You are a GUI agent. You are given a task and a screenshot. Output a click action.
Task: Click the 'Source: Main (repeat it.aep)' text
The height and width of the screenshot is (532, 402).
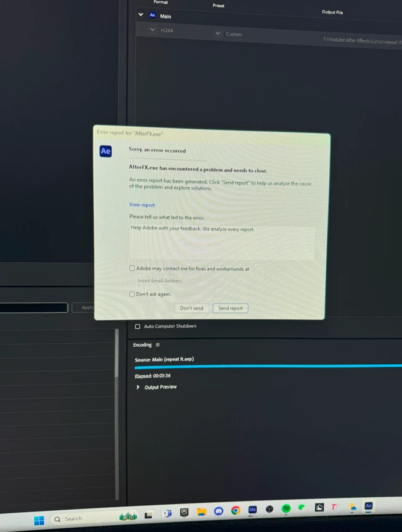pos(164,359)
